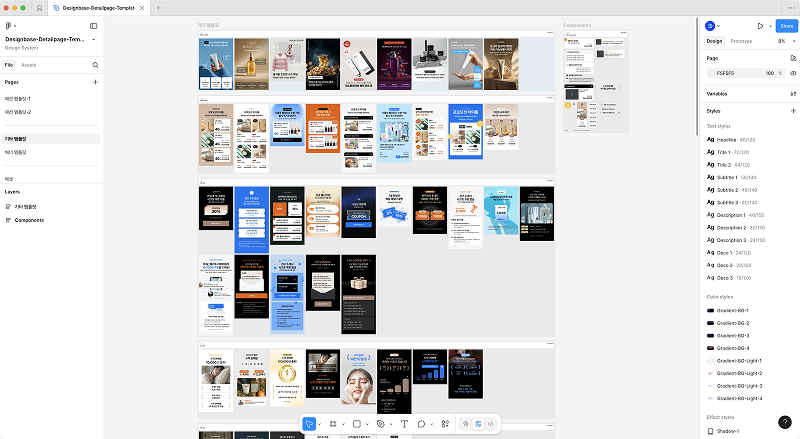800x439 pixels.
Task: Select the Comment tool
Action: [423, 424]
